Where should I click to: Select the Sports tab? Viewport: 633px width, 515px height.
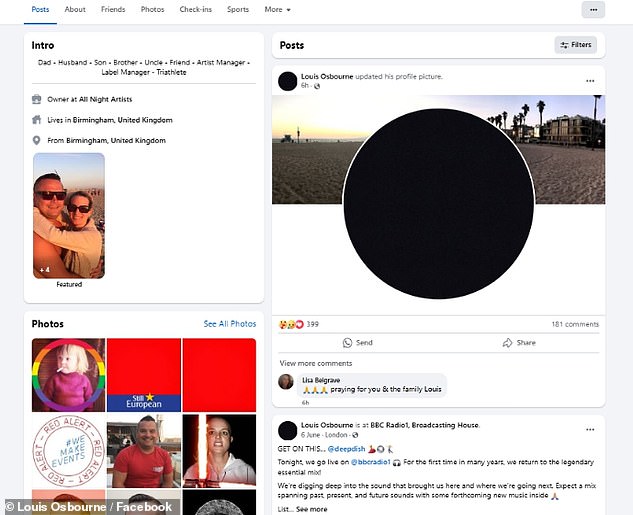pos(238,9)
